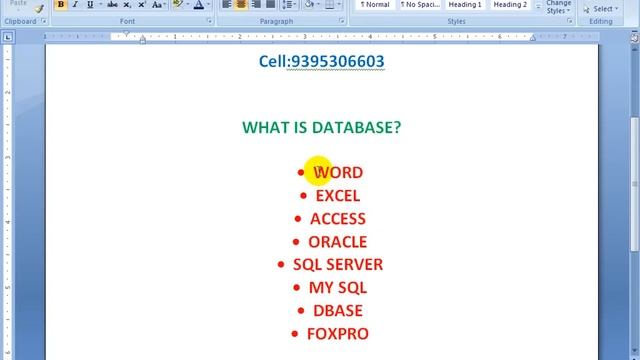
Task: Click phone number 9395306603 text
Action: pyautogui.click(x=338, y=62)
